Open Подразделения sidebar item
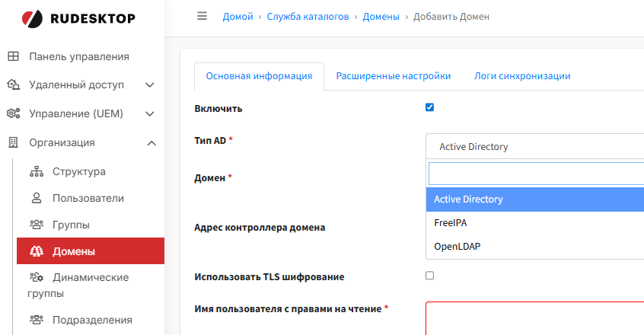Screen dimensions: 644x335 pos(92,320)
